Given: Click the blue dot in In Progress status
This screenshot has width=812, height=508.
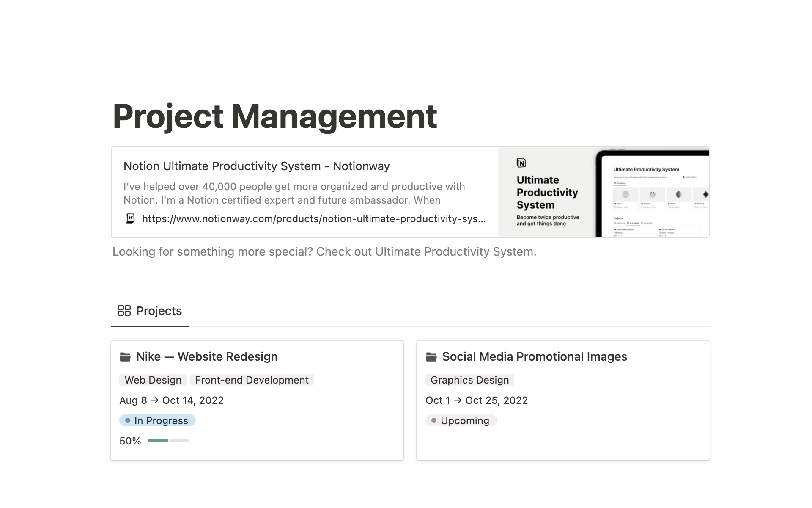Looking at the screenshot, I should 128,420.
